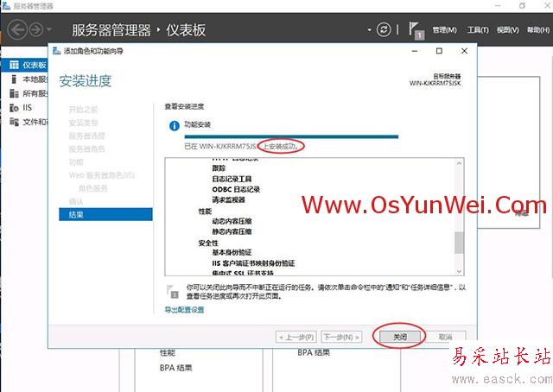Click the 取消 button

[x=446, y=337]
